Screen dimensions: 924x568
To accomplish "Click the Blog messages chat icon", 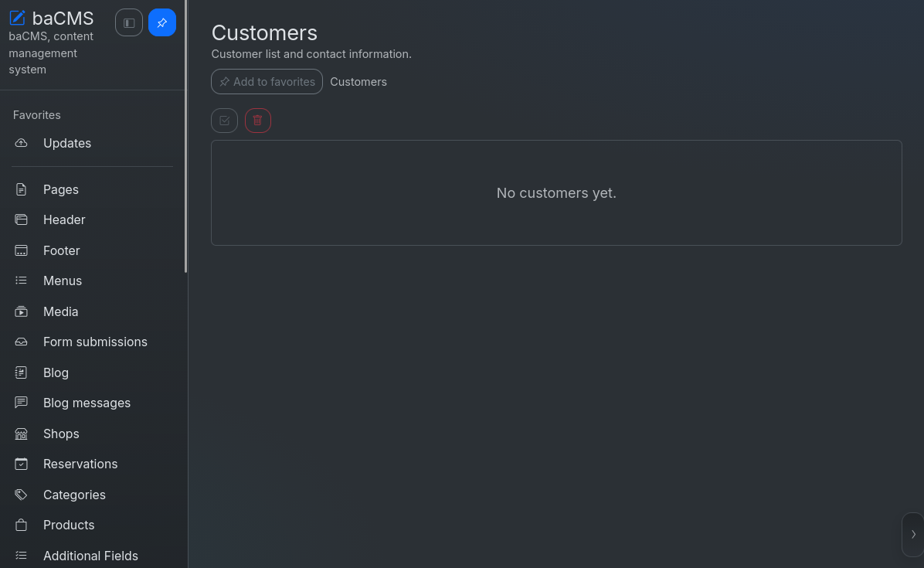I will (x=21, y=403).
